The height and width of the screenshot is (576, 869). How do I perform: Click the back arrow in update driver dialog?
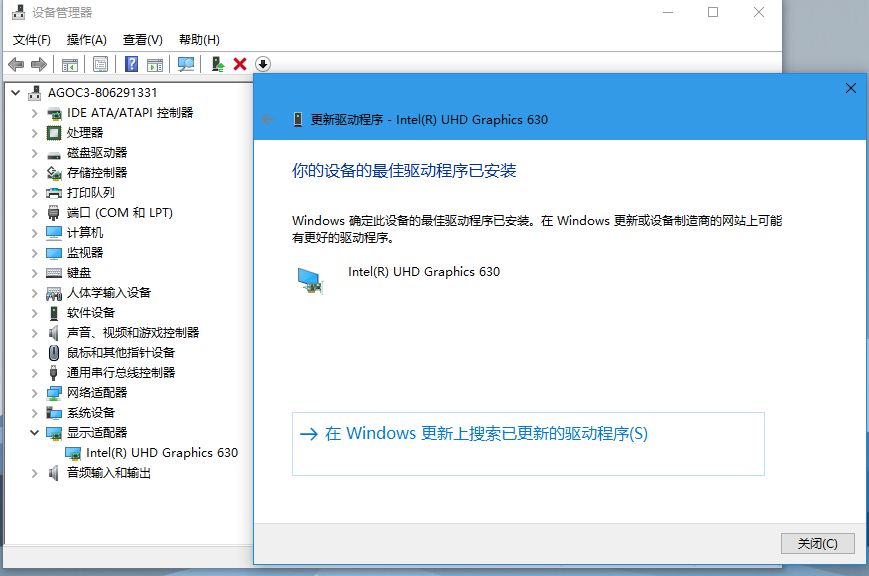pyautogui.click(x=268, y=119)
